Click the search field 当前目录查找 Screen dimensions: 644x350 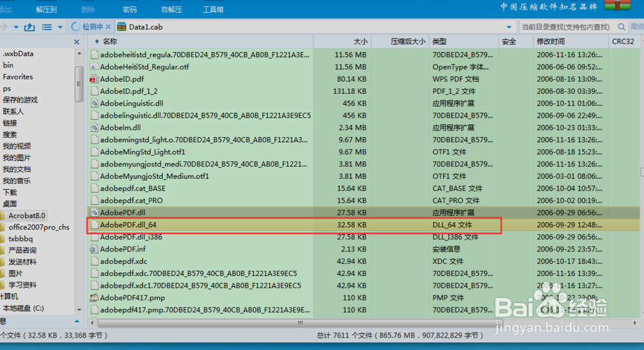point(566,27)
